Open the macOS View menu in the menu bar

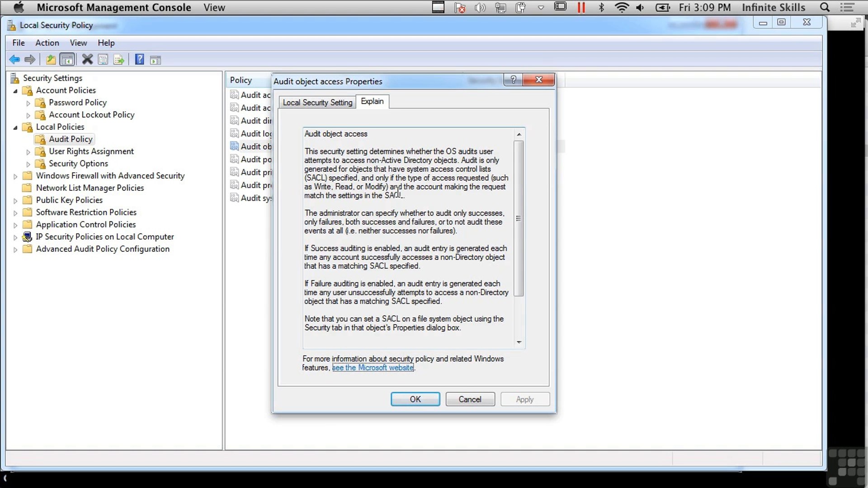pos(214,7)
